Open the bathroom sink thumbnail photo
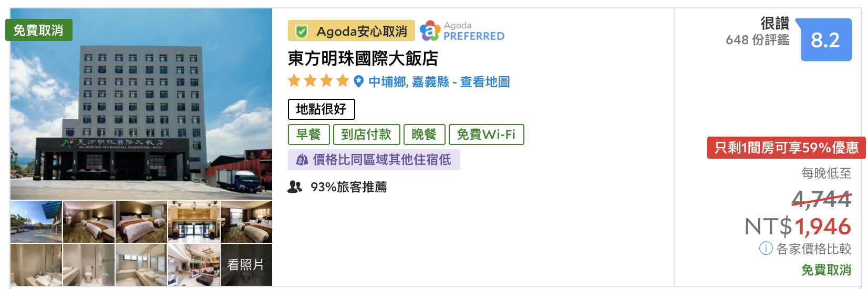 (36, 265)
